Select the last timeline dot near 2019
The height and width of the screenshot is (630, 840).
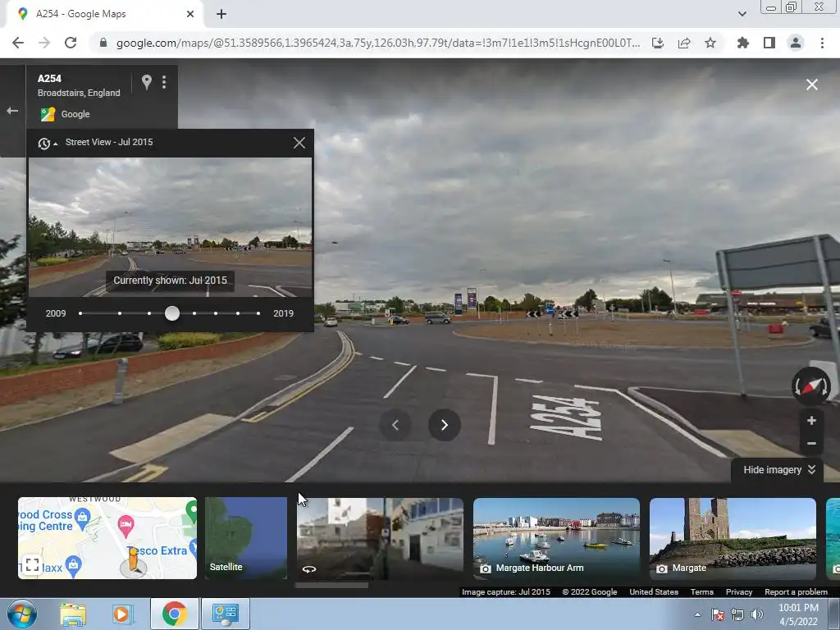pyautogui.click(x=258, y=313)
